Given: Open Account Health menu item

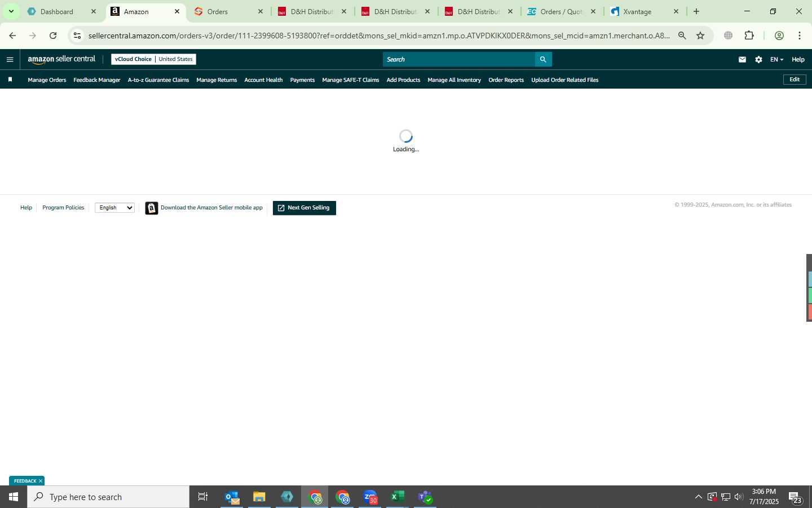Looking at the screenshot, I should click(263, 80).
